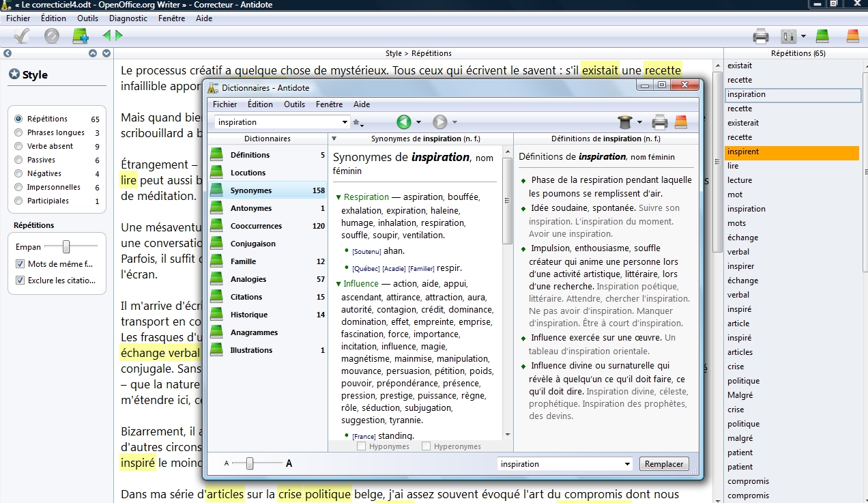
Task: Open the Analogies dictionary
Action: (x=267, y=279)
